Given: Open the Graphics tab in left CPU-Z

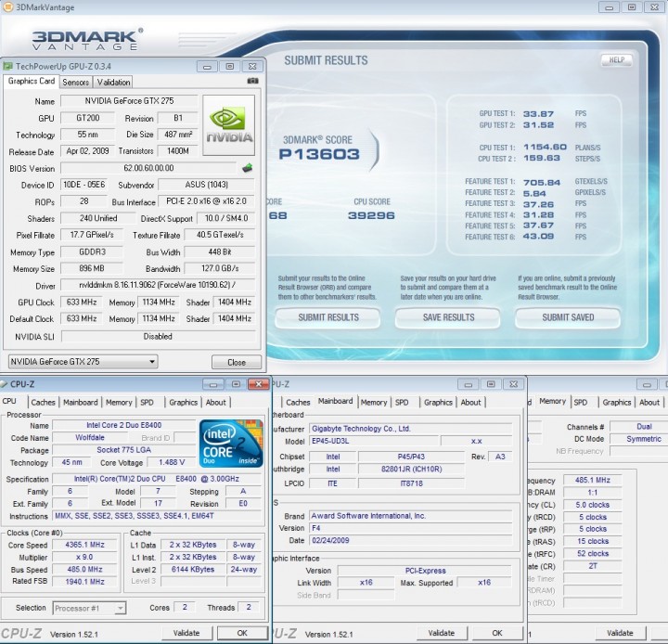Looking at the screenshot, I should tap(183, 402).
